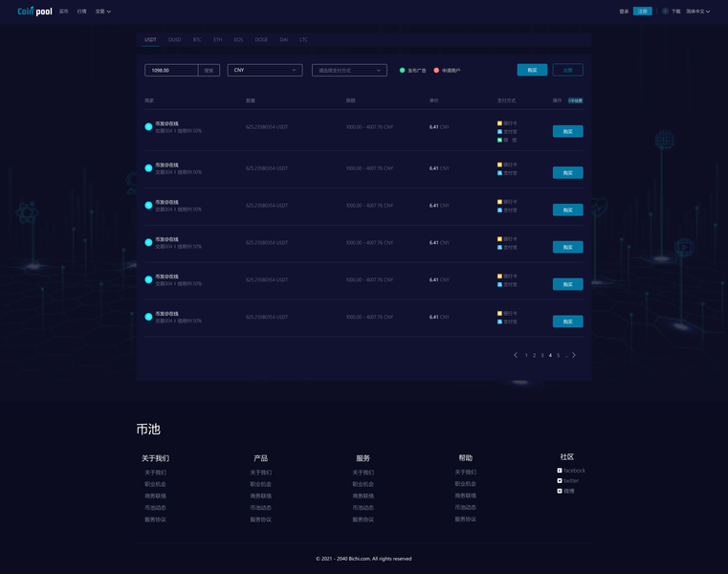Go to page 3 in pagination

pyautogui.click(x=542, y=355)
